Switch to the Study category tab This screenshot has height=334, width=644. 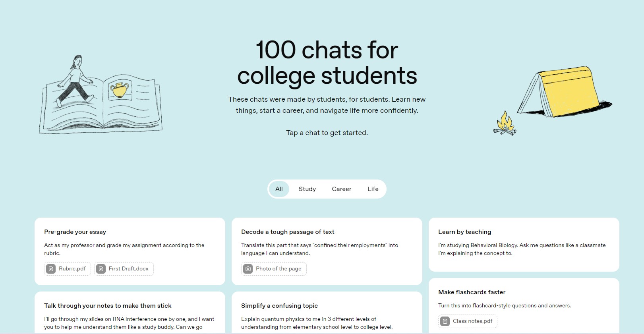(307, 189)
